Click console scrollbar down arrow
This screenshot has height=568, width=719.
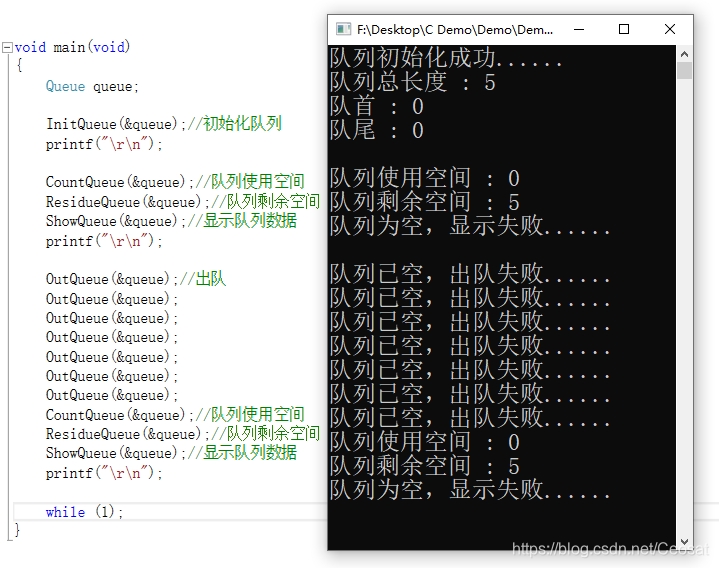click(684, 542)
